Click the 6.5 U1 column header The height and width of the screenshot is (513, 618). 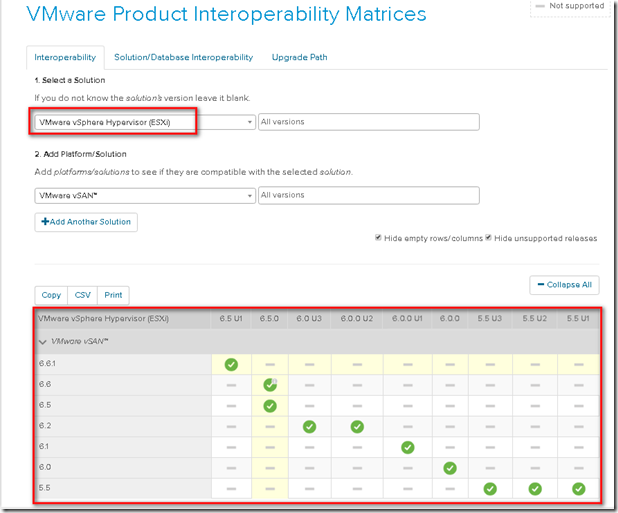coord(231,319)
